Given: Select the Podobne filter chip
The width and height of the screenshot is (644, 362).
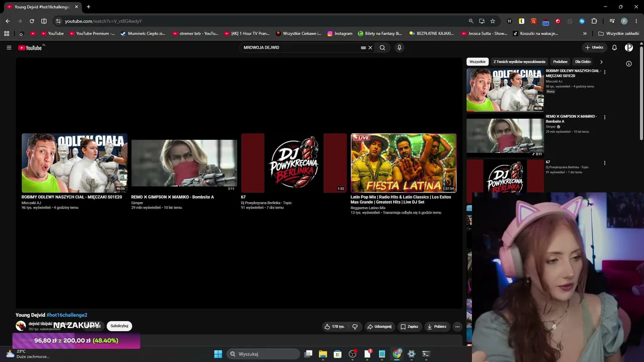Looking at the screenshot, I should pyautogui.click(x=560, y=62).
